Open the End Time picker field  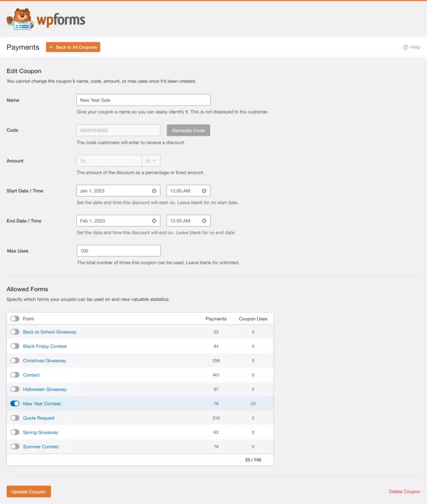pyautogui.click(x=183, y=221)
